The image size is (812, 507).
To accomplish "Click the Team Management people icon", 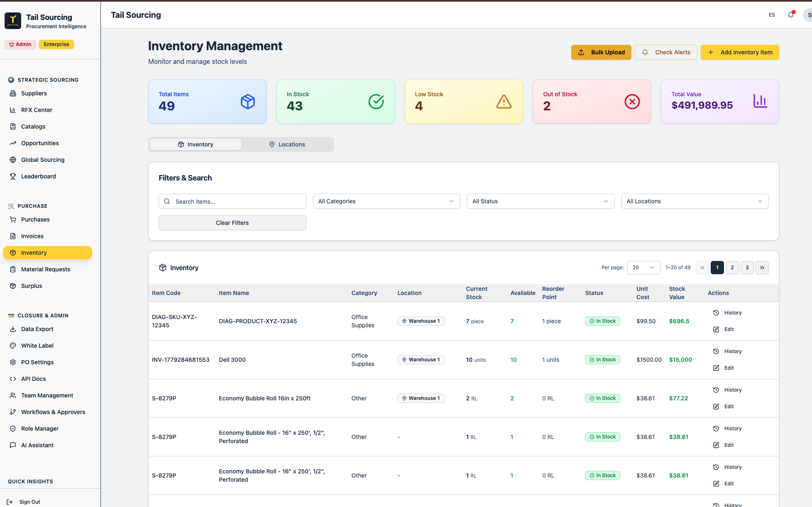I will point(13,395).
